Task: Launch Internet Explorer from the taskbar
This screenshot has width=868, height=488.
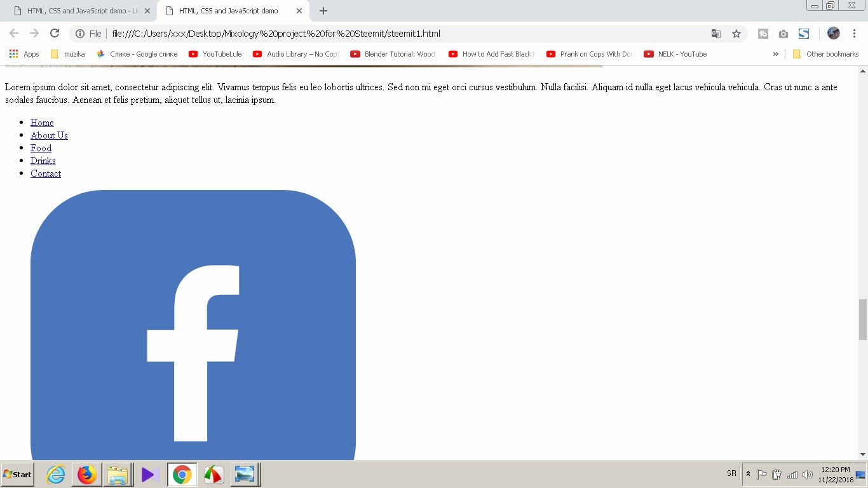Action: tap(56, 475)
